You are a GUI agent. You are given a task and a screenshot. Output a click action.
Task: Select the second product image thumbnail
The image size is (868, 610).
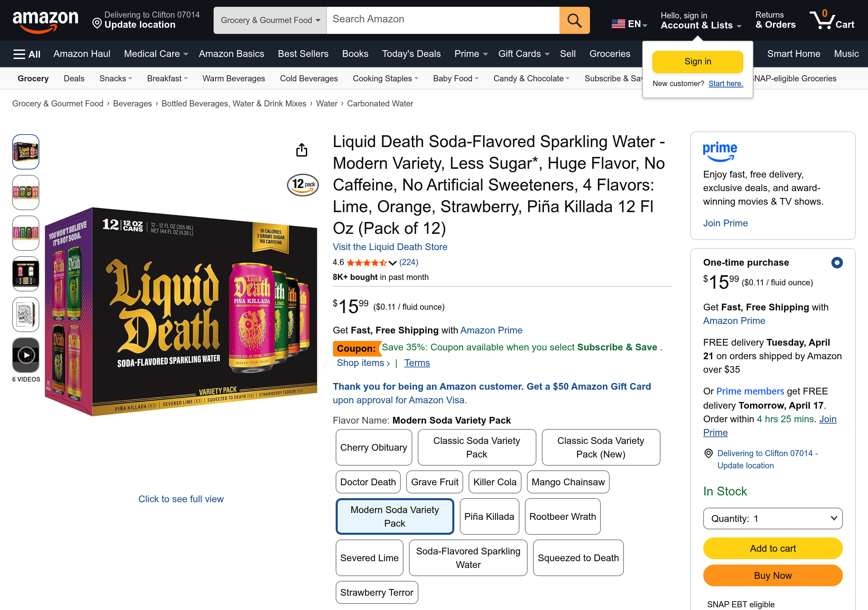click(x=25, y=192)
